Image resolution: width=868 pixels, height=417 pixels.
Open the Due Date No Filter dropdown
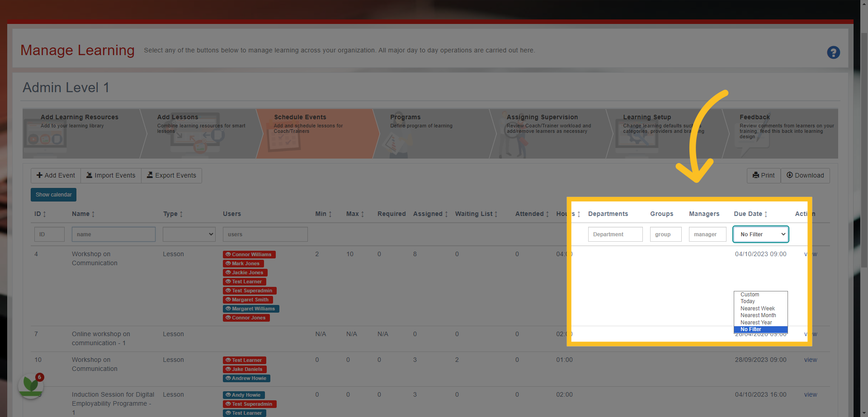point(760,234)
